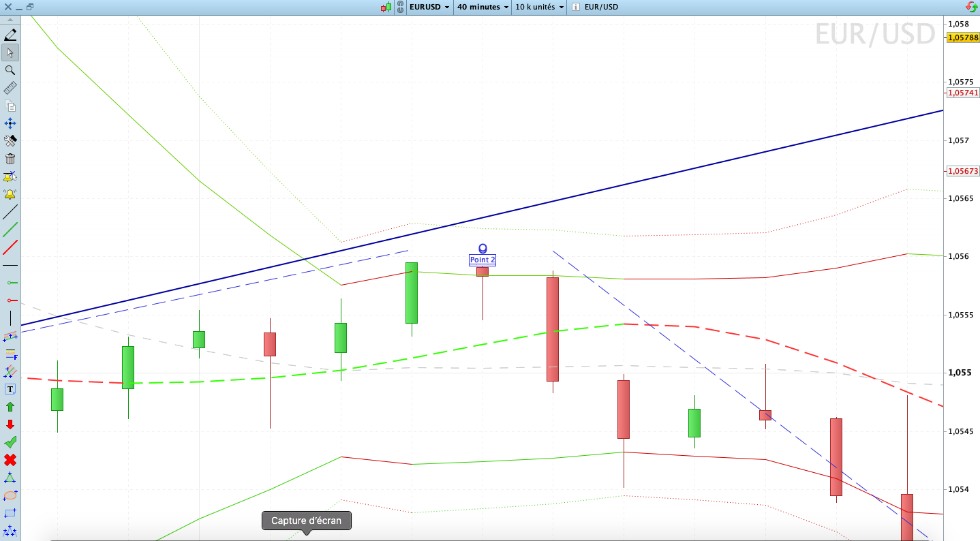Click the trash can delete tool
The image size is (980, 541).
[10, 159]
